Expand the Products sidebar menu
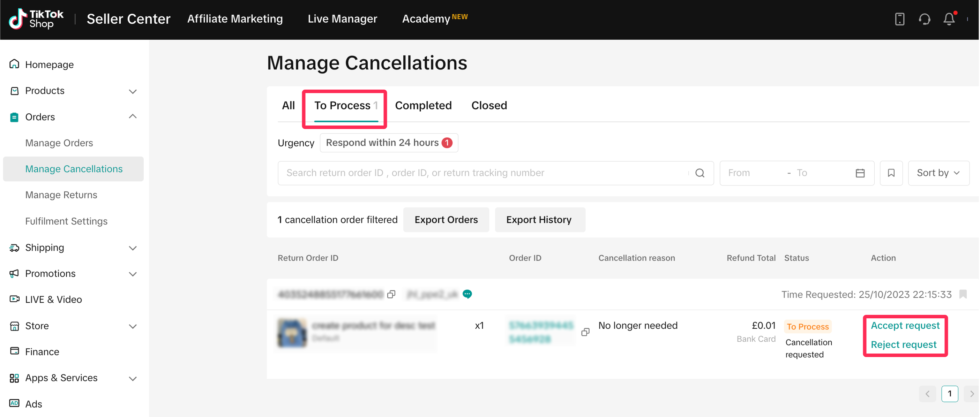 point(132,91)
